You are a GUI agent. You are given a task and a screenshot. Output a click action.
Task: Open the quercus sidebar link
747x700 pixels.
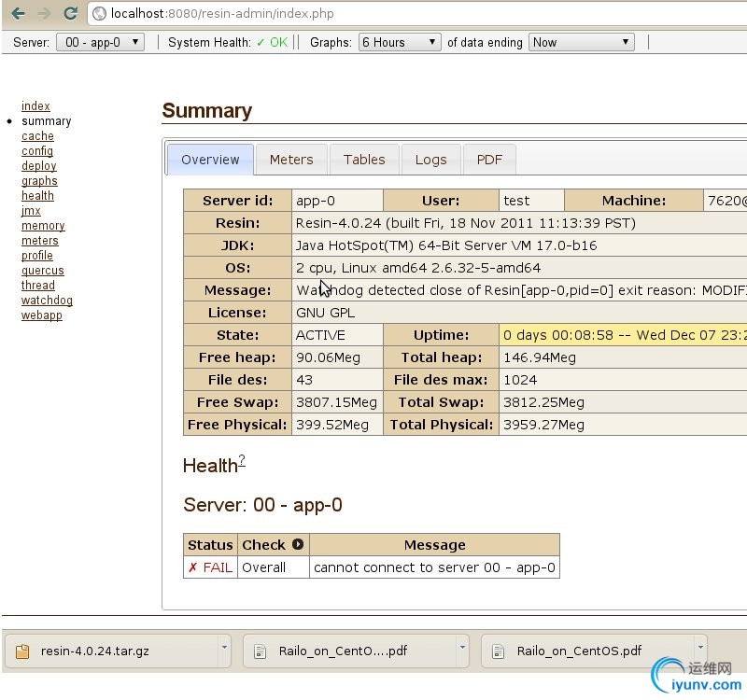(x=43, y=271)
